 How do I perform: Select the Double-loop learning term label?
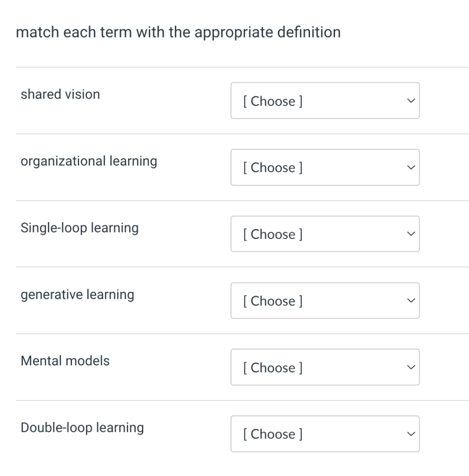[x=82, y=428]
